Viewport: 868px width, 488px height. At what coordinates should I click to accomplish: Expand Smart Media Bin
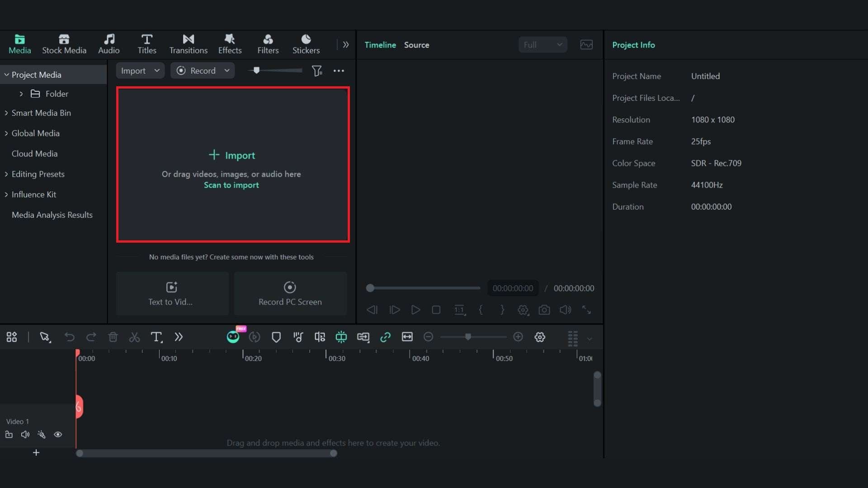coord(6,113)
